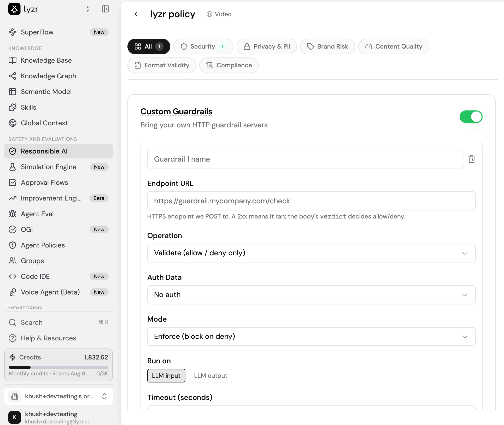Open Approval Flows checkbox icon
The image size is (504, 425).
(13, 182)
